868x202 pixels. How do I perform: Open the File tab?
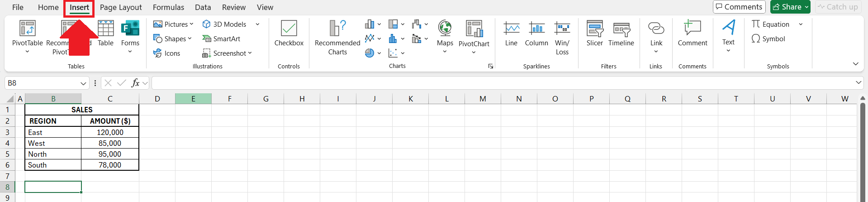18,7
